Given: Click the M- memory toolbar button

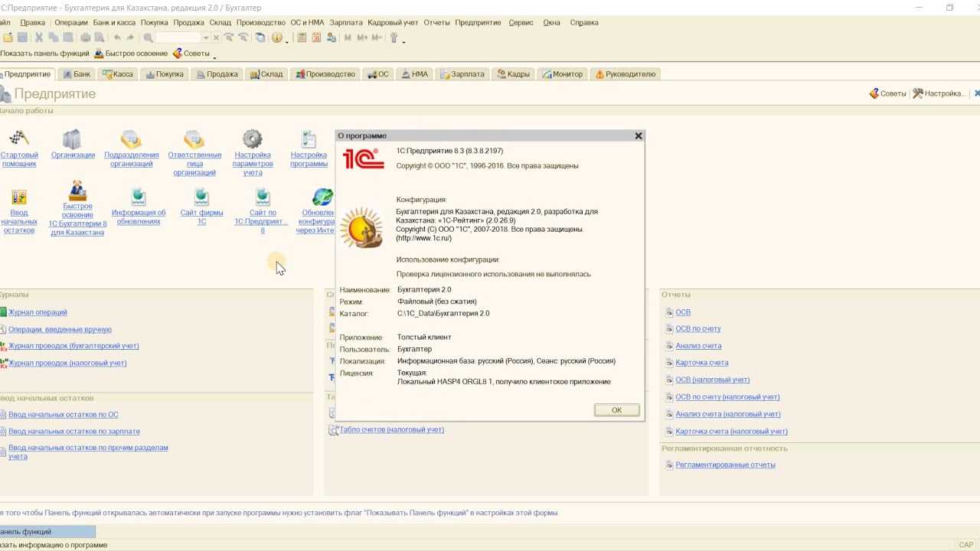Looking at the screenshot, I should [x=376, y=37].
